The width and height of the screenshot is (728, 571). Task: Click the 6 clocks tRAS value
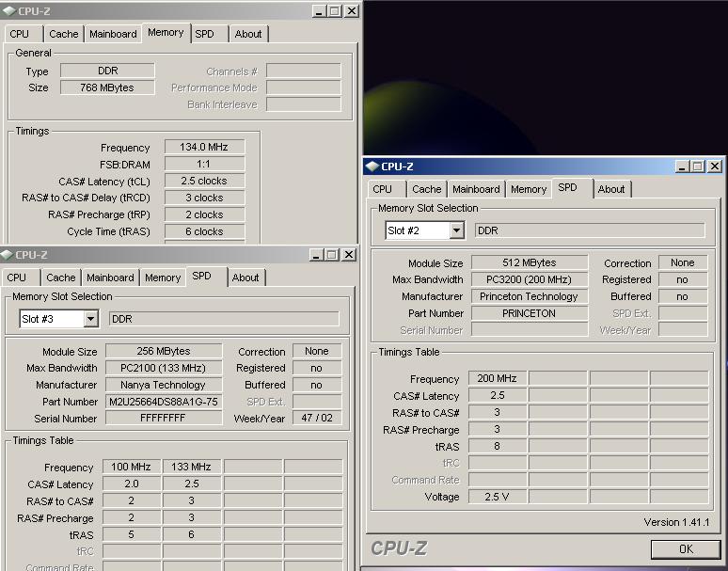(x=204, y=231)
